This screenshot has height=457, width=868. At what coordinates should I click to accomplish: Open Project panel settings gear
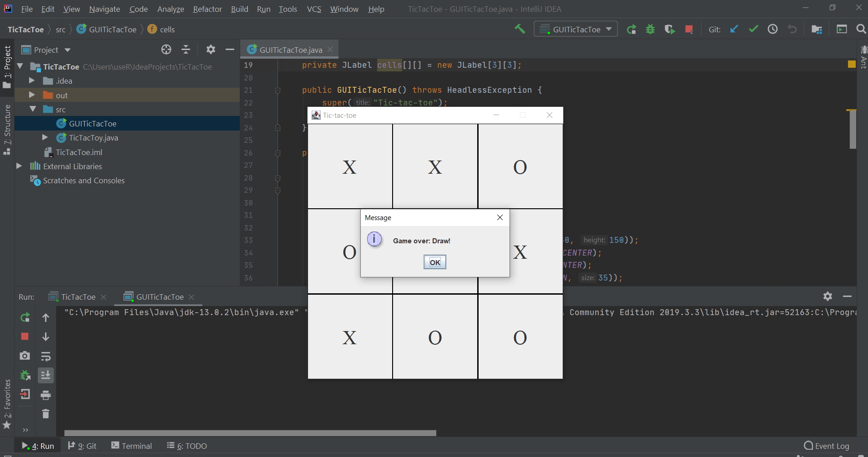[x=211, y=50]
